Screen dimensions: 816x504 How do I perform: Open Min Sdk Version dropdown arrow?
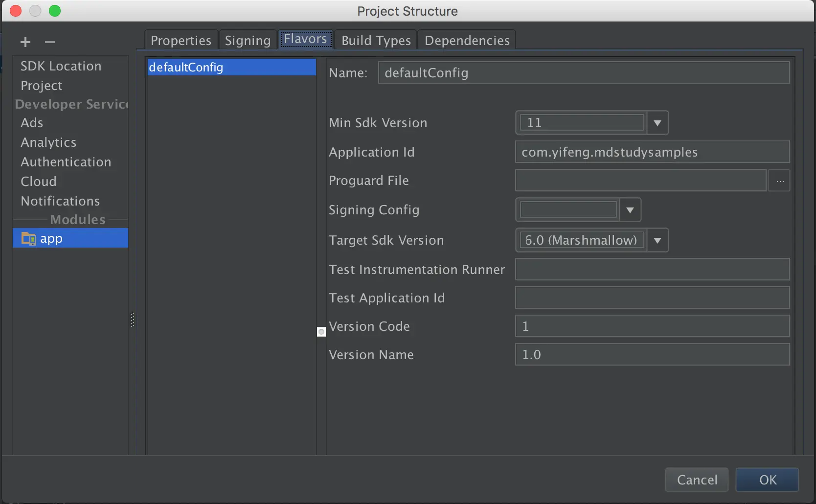[657, 123]
